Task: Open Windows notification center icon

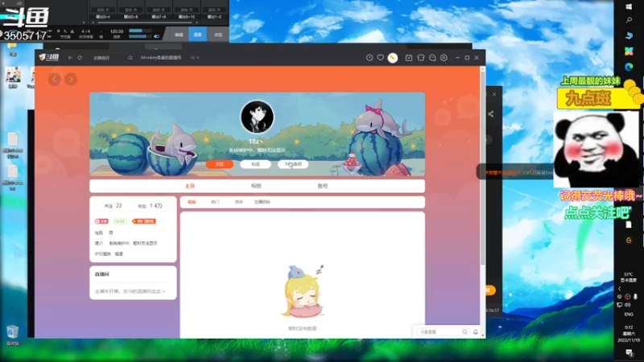Action: 629,352
